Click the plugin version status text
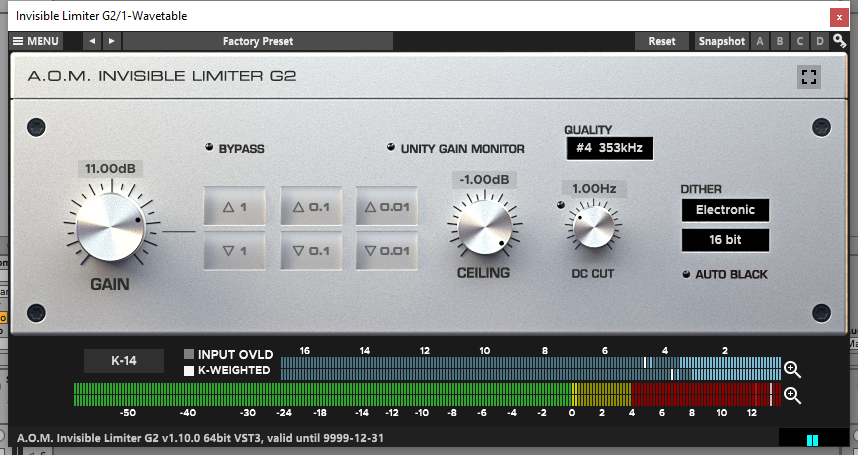This screenshot has height=455, width=858. coord(200,438)
